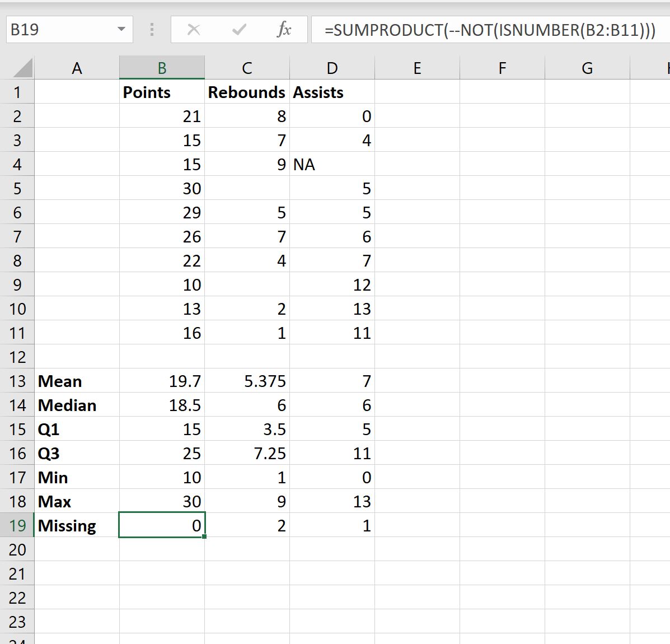Click the Cancel X icon in formula bar
670x644 pixels.
(x=194, y=30)
